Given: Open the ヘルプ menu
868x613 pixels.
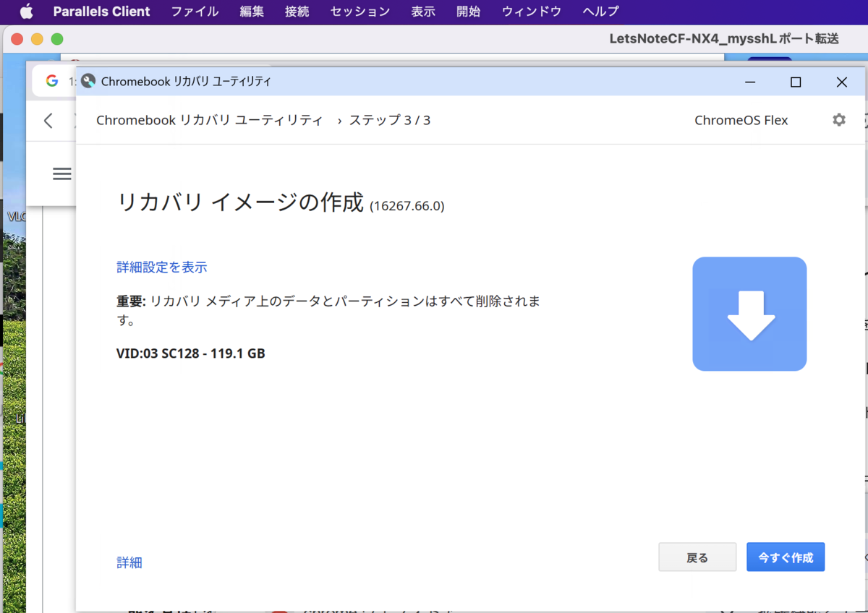Looking at the screenshot, I should pyautogui.click(x=600, y=12).
